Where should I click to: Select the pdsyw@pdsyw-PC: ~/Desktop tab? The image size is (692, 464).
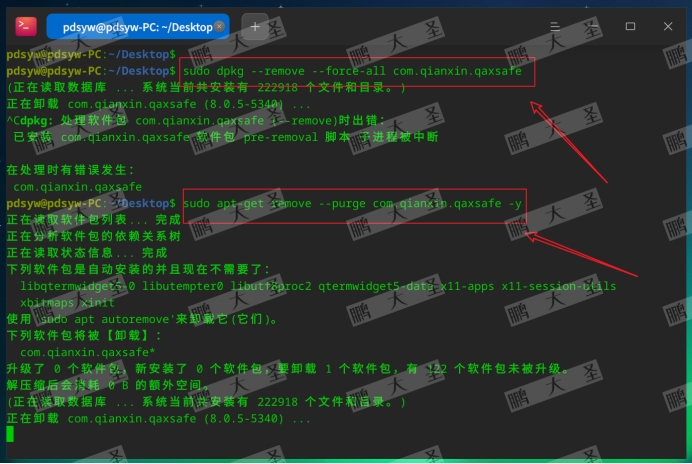point(138,27)
